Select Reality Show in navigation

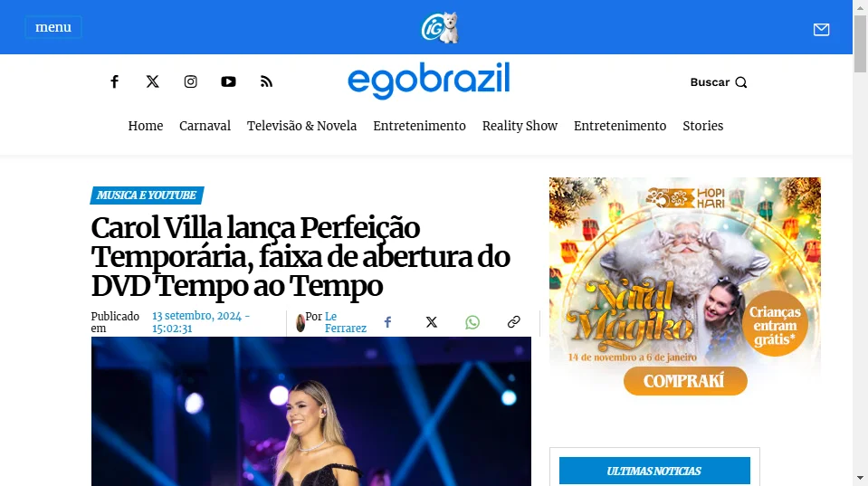tap(520, 126)
